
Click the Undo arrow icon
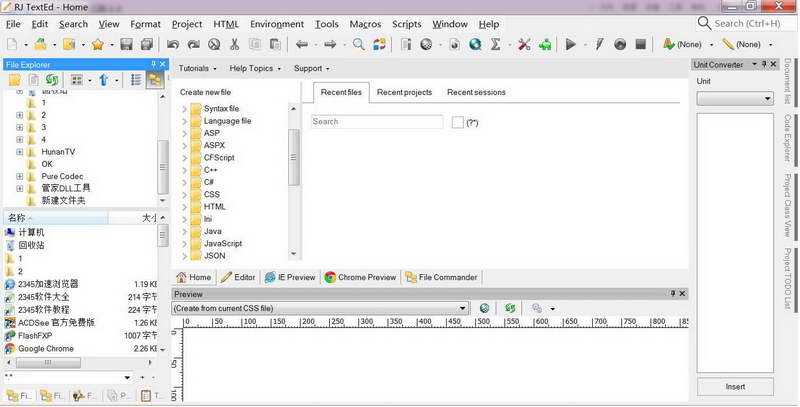coord(173,44)
